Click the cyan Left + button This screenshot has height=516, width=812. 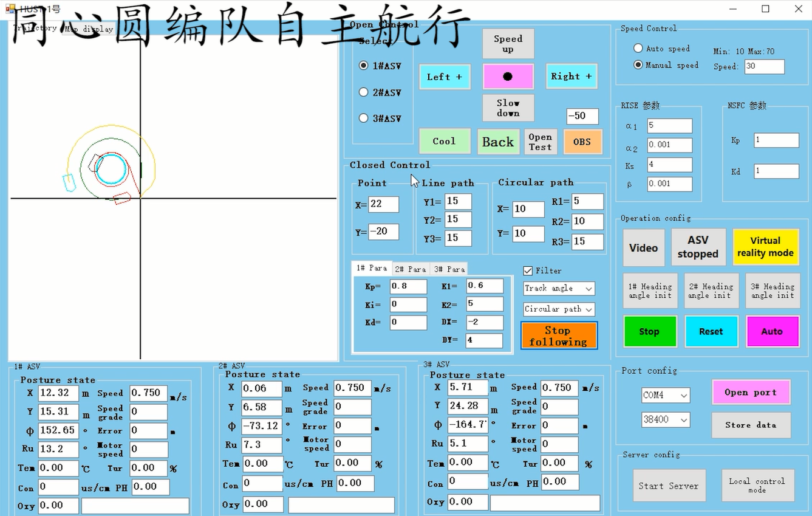pyautogui.click(x=445, y=77)
